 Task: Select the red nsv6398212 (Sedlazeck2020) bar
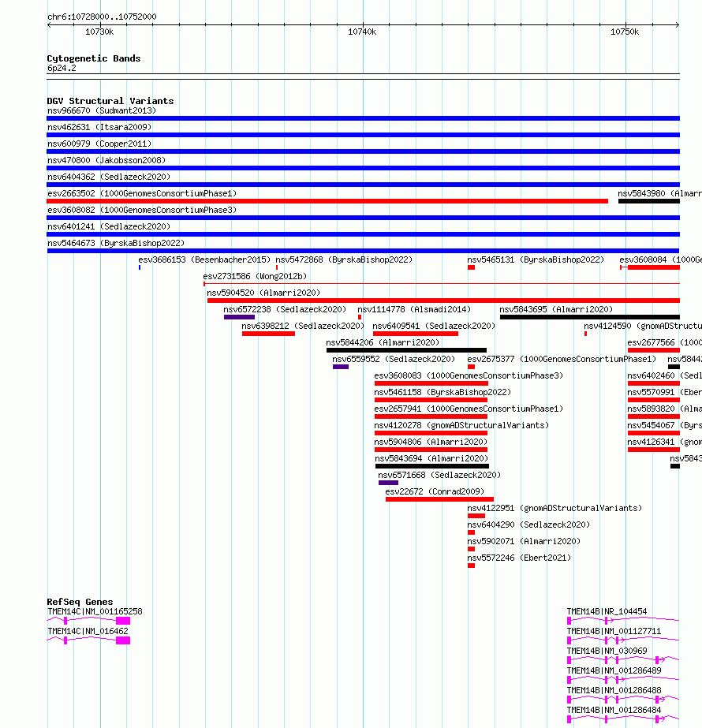[x=268, y=334]
